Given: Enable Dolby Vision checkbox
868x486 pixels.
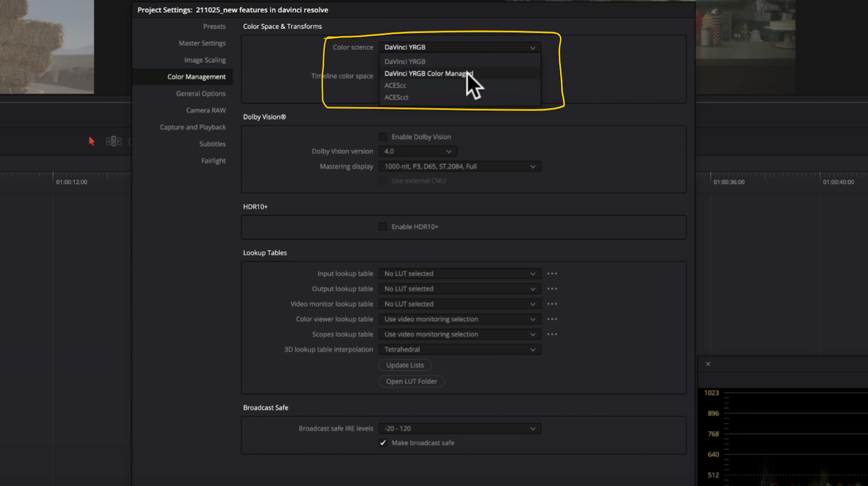Looking at the screenshot, I should click(383, 137).
